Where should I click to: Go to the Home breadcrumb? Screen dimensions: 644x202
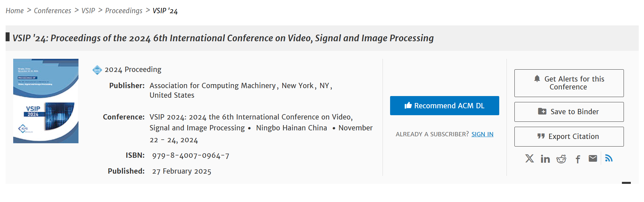pos(15,11)
